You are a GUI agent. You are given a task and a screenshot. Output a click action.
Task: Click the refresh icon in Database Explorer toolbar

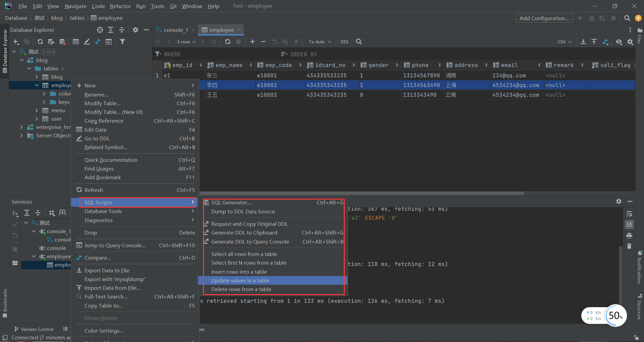[40, 42]
